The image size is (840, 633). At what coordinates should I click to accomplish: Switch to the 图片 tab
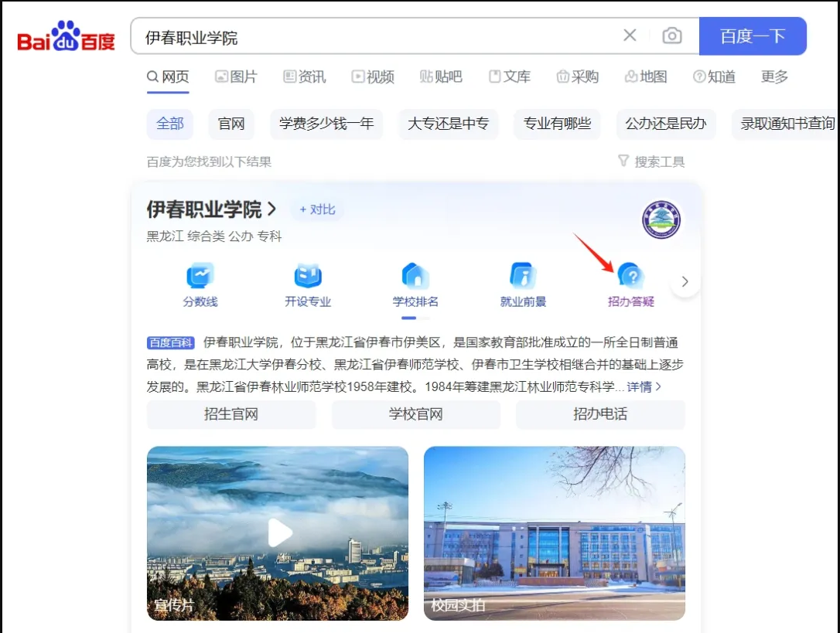pos(236,77)
